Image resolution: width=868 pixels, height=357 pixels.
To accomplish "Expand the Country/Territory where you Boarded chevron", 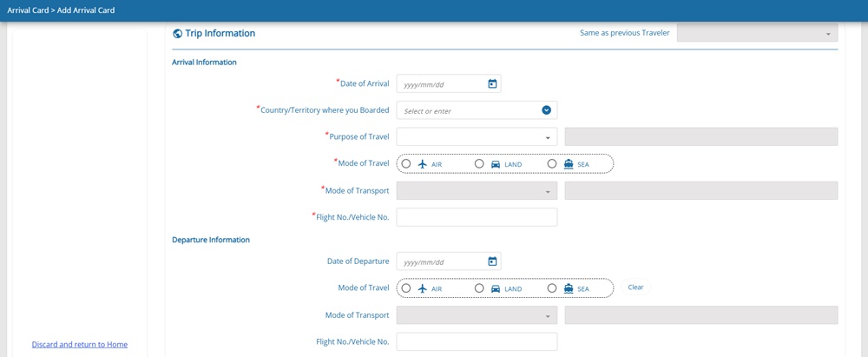I will (x=546, y=110).
